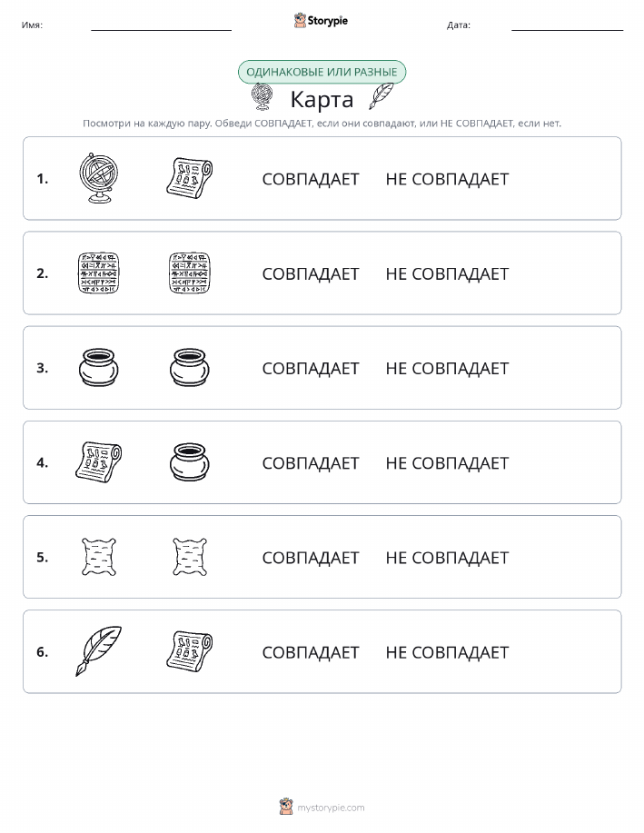
Task: Choose НЕ СОВПАДАЕТ for row 4
Action: pos(447,462)
